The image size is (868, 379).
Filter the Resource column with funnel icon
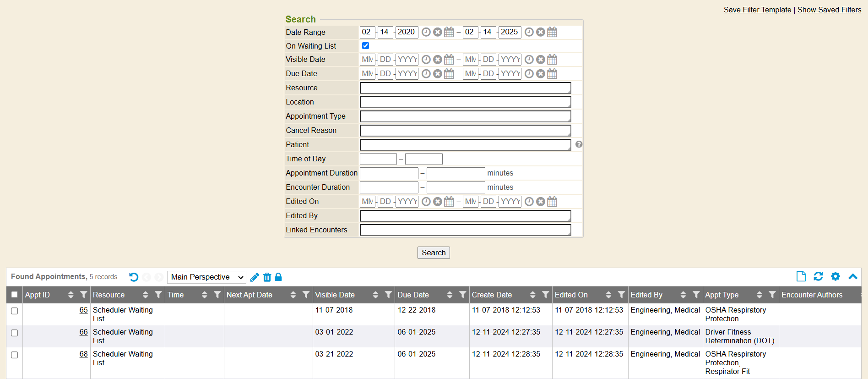pyautogui.click(x=158, y=295)
